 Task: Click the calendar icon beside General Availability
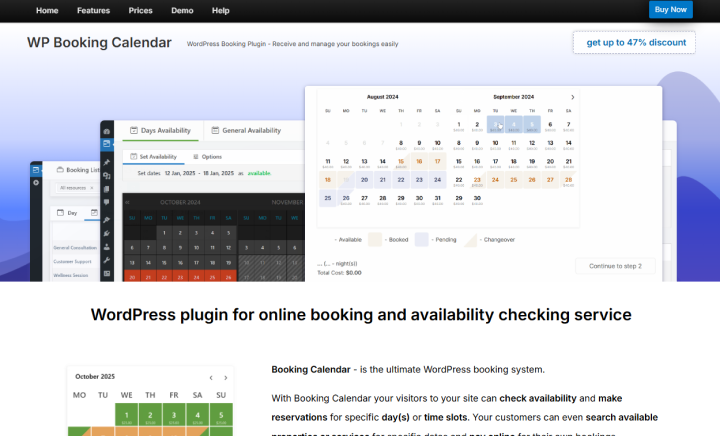tap(215, 130)
